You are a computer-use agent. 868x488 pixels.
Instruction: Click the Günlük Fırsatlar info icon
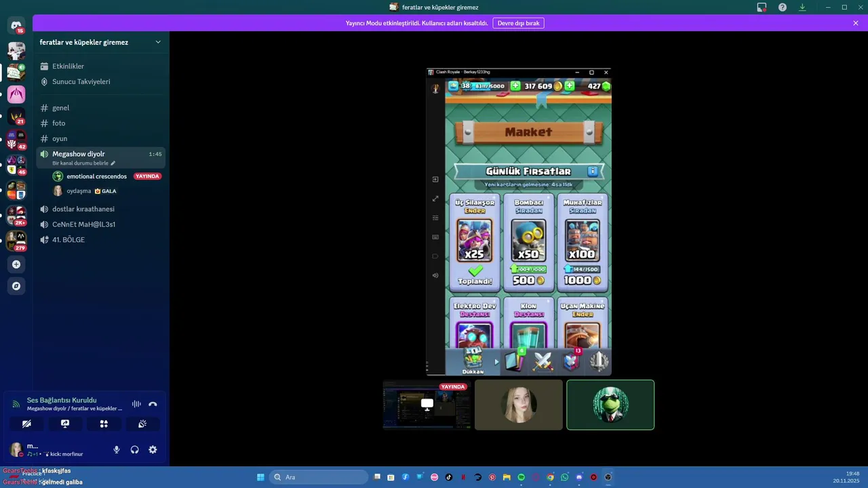[593, 171]
